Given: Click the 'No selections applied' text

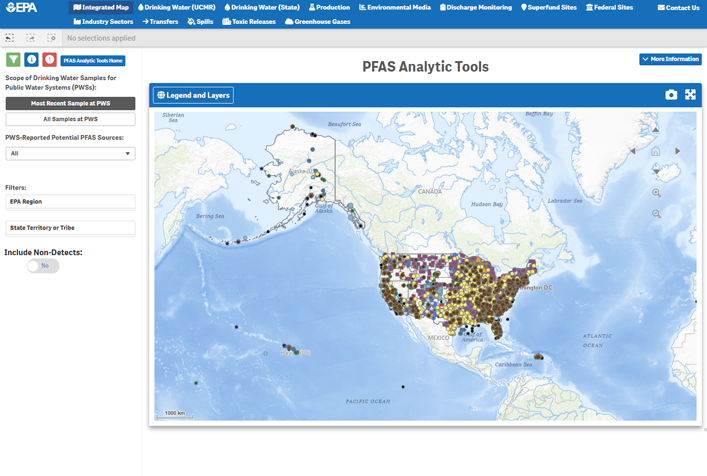Looking at the screenshot, I should click(101, 38).
